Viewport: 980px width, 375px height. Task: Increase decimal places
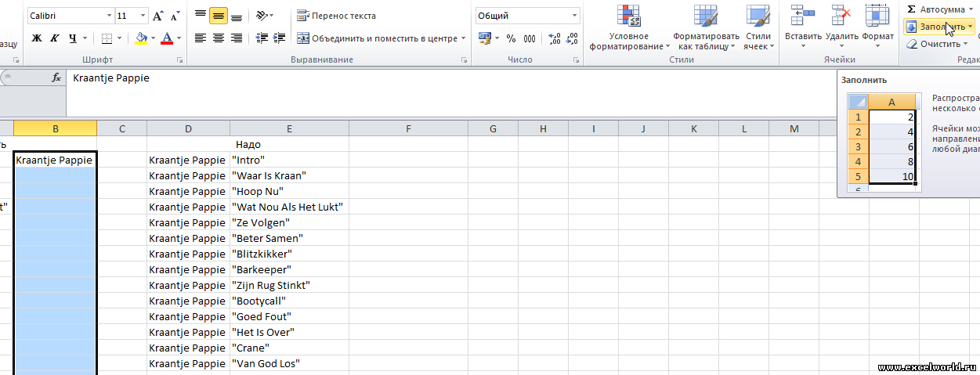pyautogui.click(x=555, y=38)
